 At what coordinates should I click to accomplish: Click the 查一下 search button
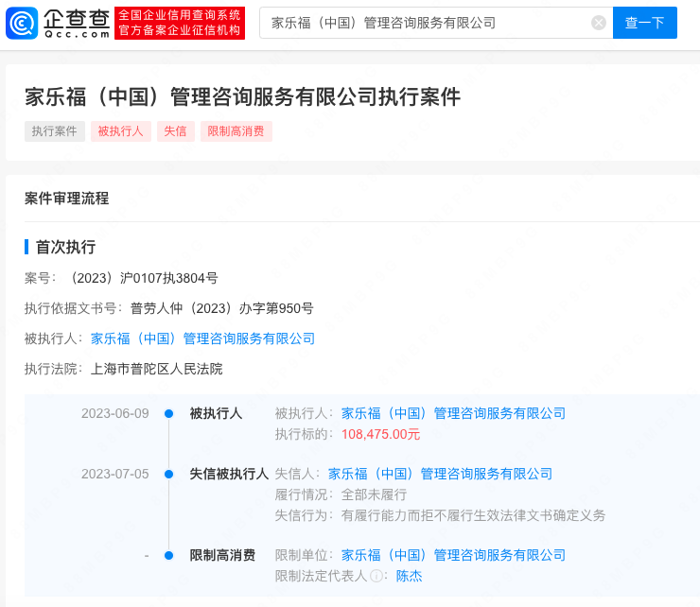coord(644,23)
